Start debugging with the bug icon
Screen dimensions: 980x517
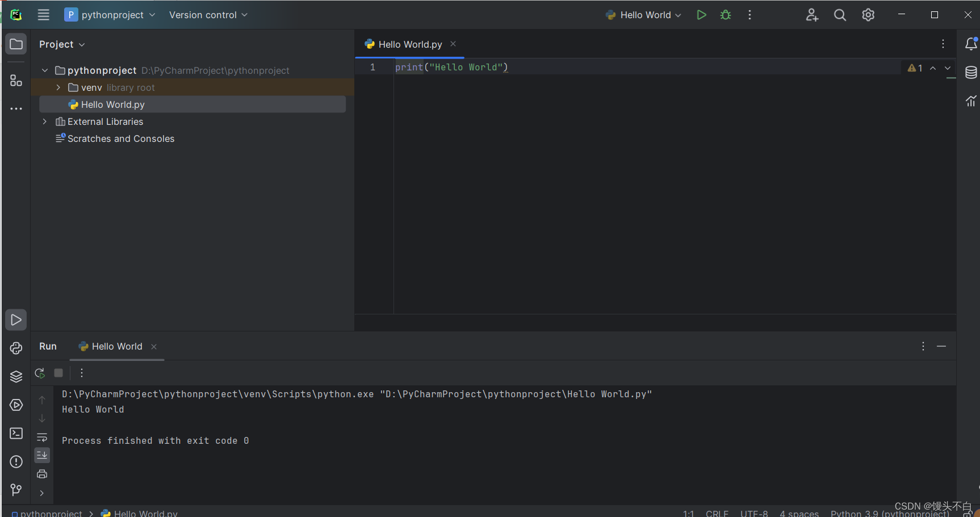725,15
